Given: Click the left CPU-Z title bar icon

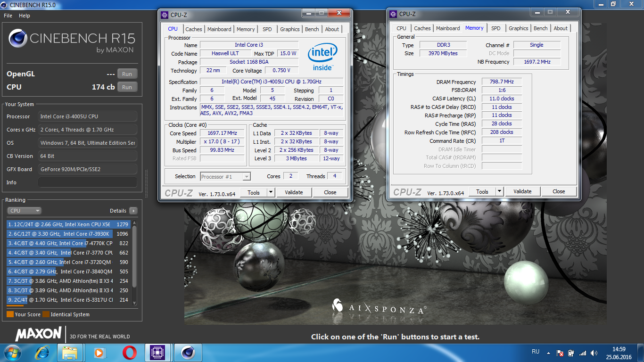Looking at the screenshot, I should click(x=164, y=15).
